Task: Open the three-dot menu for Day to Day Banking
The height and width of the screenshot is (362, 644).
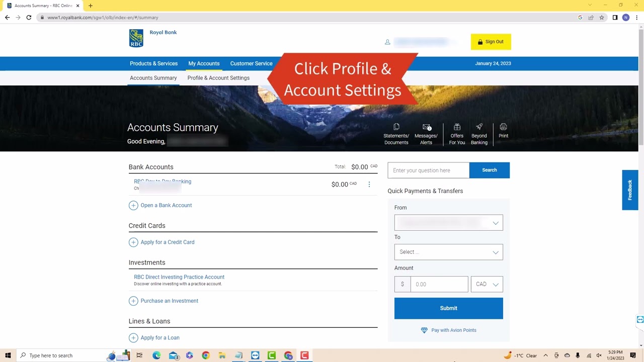Action: coord(369,185)
